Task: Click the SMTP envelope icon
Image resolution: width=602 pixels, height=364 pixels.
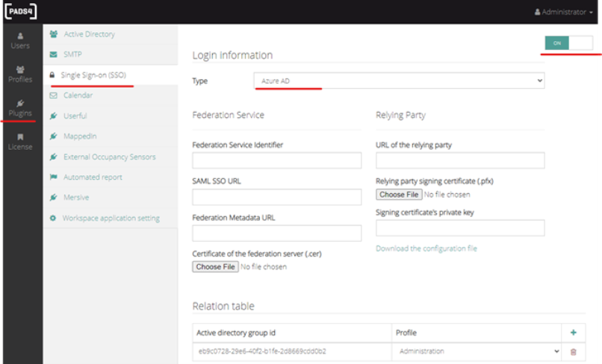Action: coord(53,54)
